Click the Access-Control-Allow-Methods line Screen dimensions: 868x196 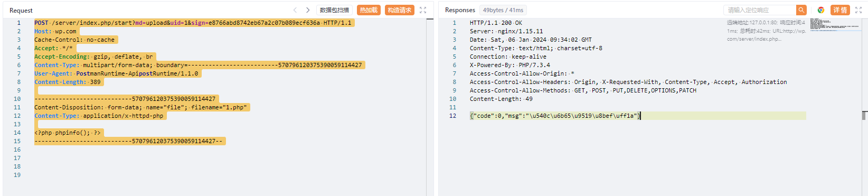tap(583, 90)
